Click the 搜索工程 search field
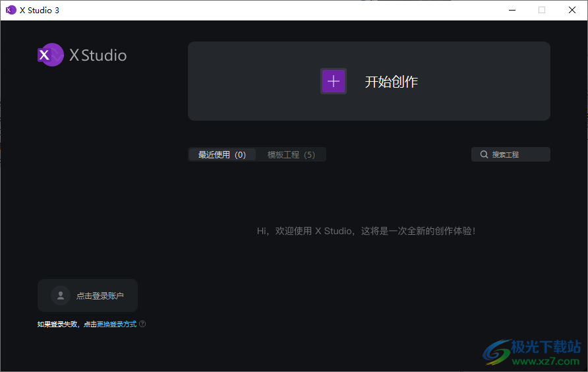588x372 pixels. click(x=511, y=154)
